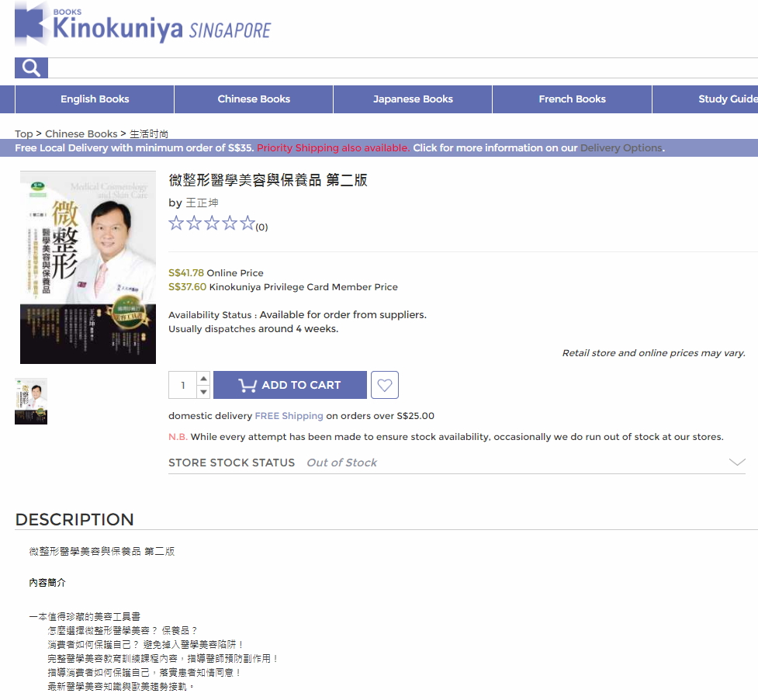
Task: Click the 內容簡介 subheading
Action: (x=47, y=583)
